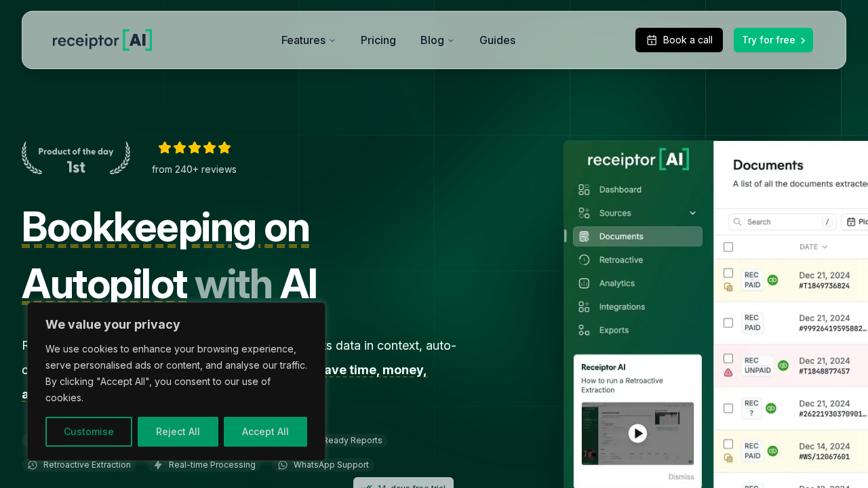The height and width of the screenshot is (488, 868).
Task: Click Try for free
Action: [773, 40]
